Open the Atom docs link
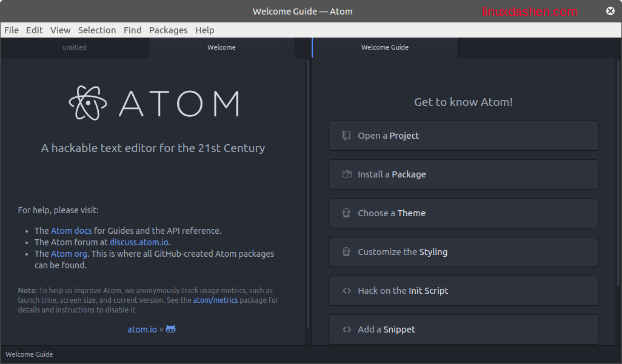Viewport: 622px width, 364px height. 71,231
